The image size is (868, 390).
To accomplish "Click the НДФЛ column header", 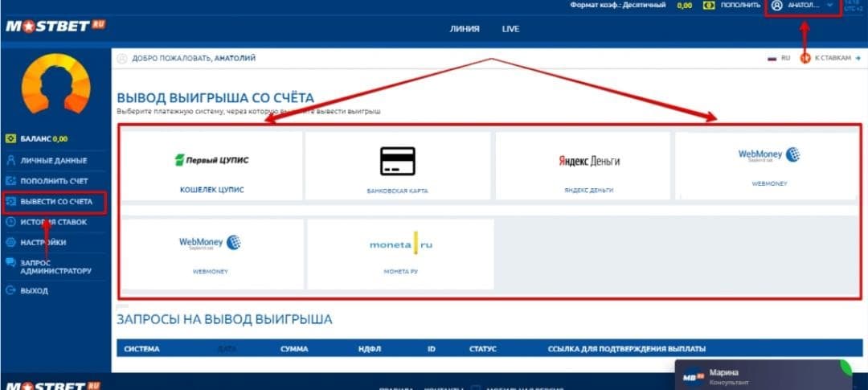I will point(370,349).
